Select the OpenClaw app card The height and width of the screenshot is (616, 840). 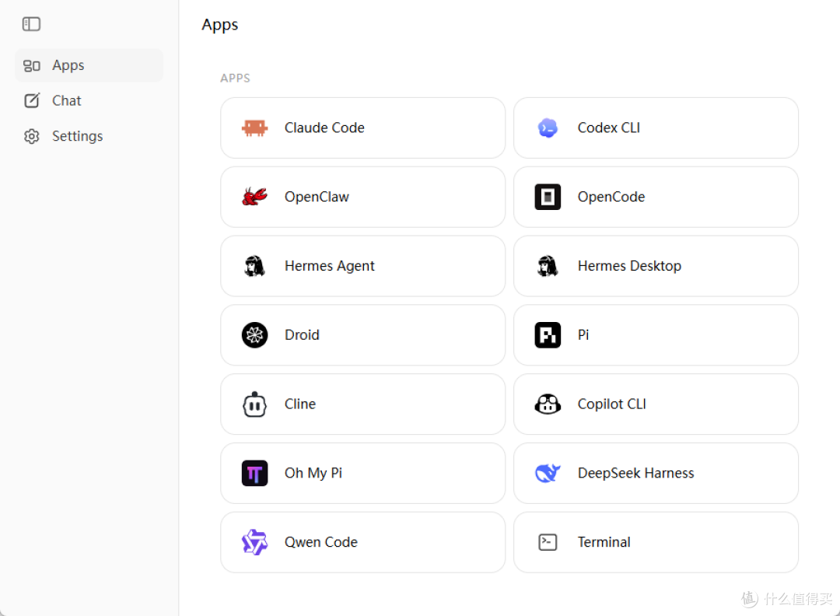362,197
